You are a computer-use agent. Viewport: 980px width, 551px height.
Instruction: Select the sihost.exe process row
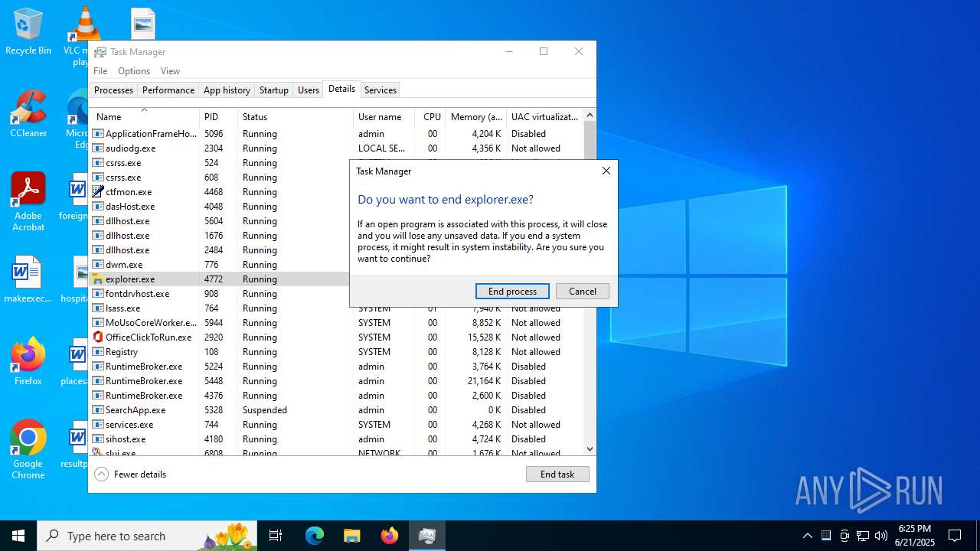[x=337, y=439]
